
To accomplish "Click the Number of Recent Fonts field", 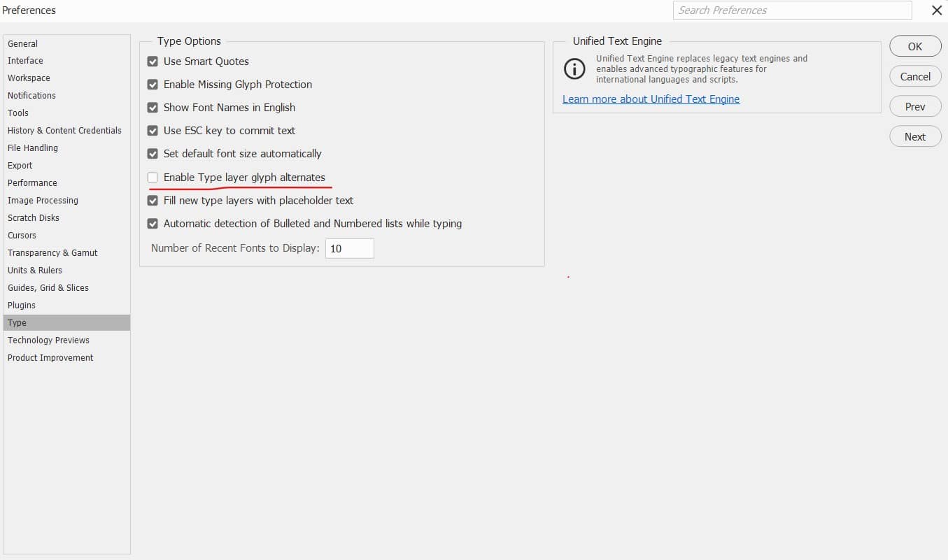I will (x=349, y=249).
